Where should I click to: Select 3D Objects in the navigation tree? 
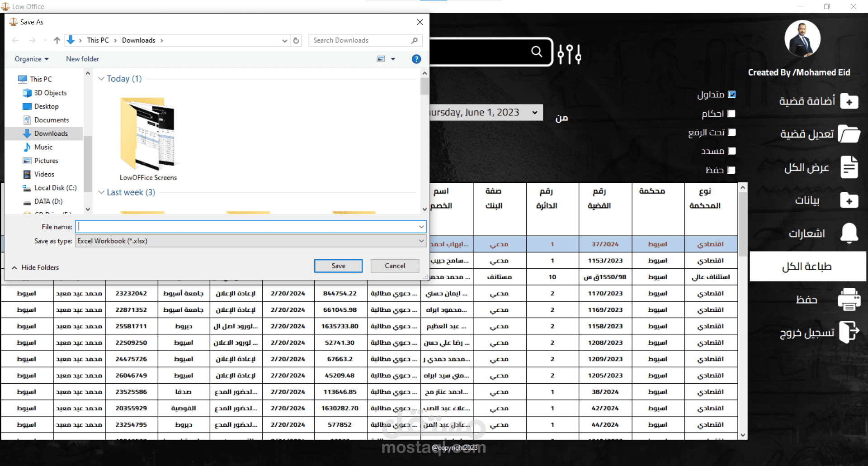coord(50,93)
